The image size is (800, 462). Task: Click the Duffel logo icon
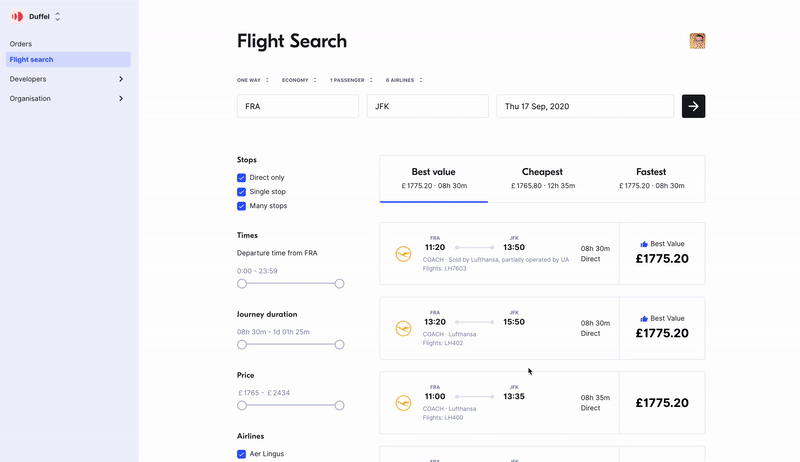pos(17,17)
